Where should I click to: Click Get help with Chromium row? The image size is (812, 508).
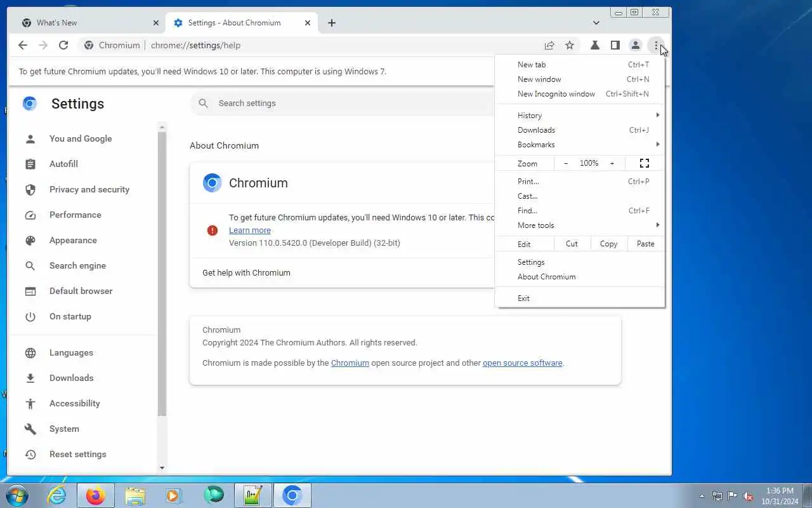(x=343, y=272)
